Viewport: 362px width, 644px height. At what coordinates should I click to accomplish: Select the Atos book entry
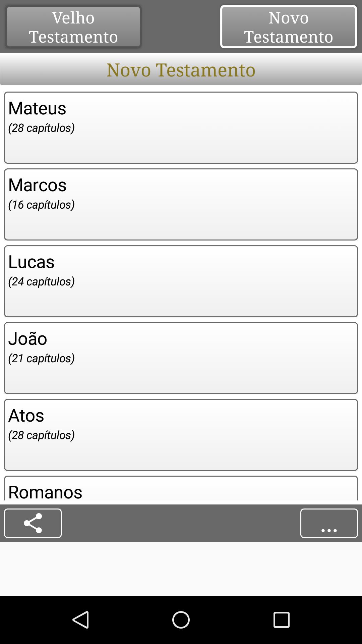click(x=181, y=435)
